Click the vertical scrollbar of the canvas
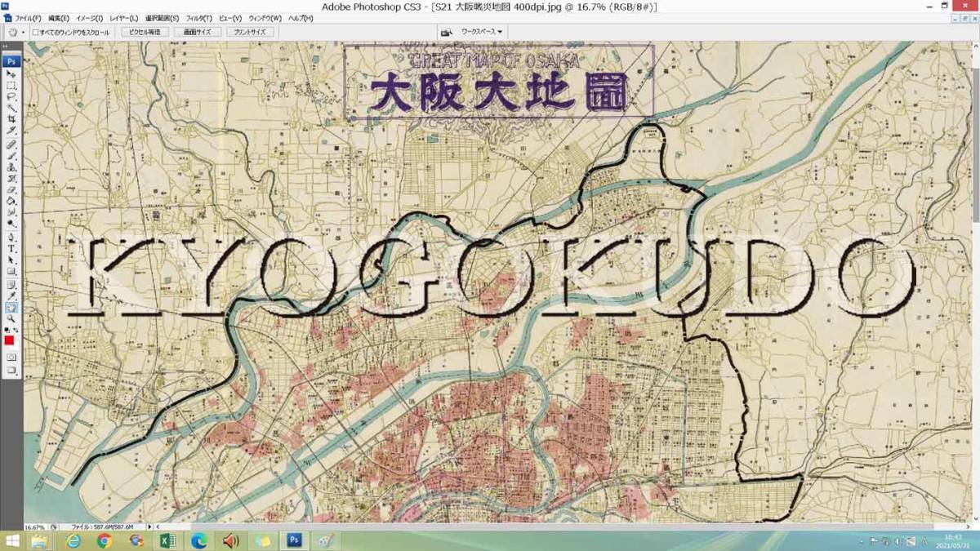This screenshot has height=551, width=980. tap(976, 282)
